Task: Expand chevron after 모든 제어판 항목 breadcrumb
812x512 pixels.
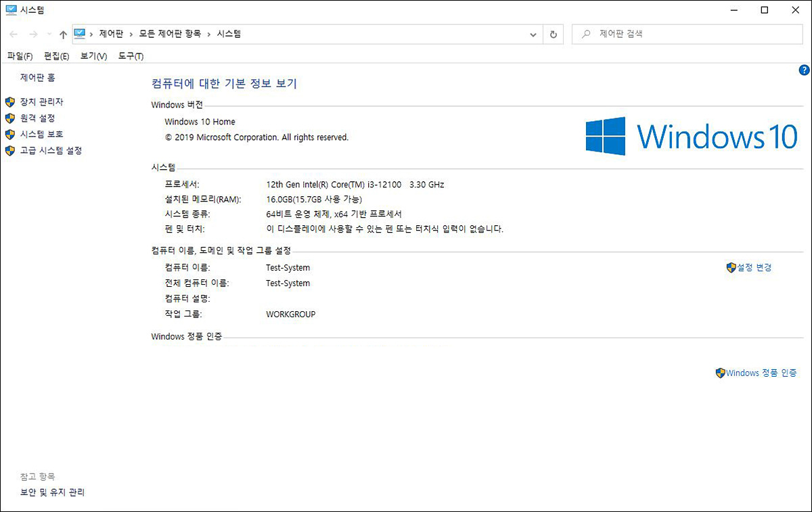Action: pyautogui.click(x=209, y=34)
